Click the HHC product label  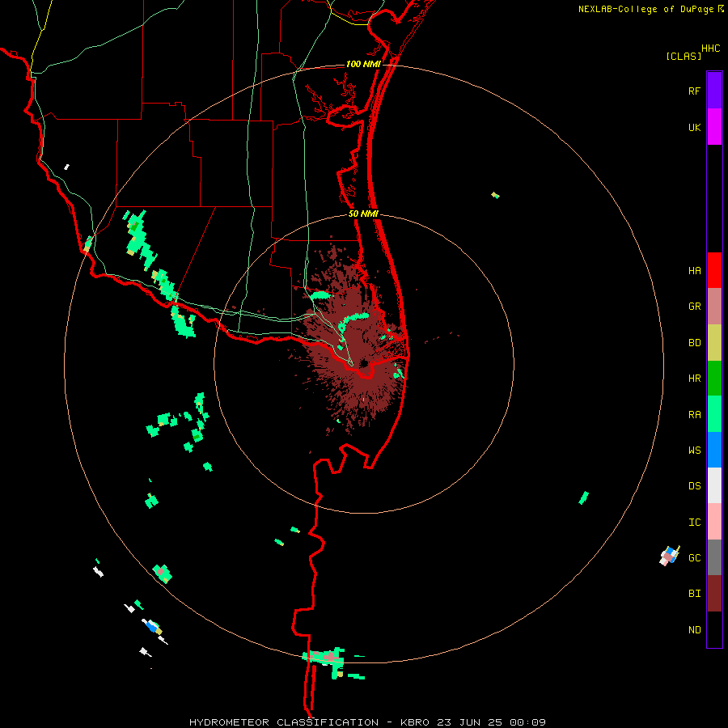point(710,49)
